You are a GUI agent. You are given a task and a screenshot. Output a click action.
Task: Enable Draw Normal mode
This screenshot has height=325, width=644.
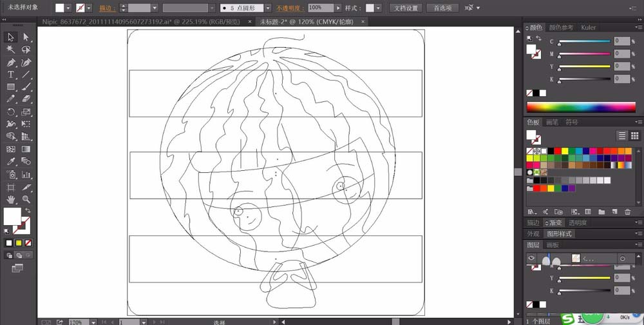point(9,255)
